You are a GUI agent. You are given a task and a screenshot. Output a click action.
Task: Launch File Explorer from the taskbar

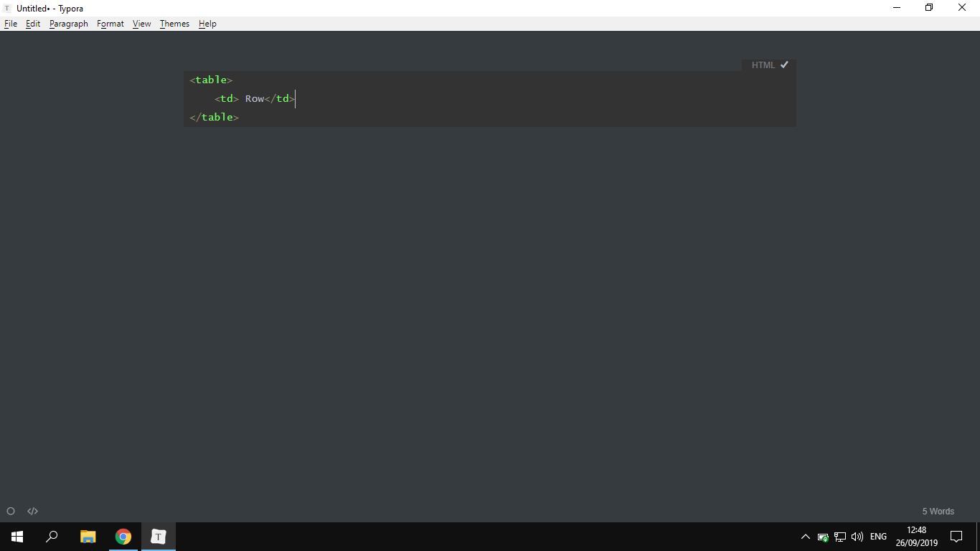(x=87, y=536)
